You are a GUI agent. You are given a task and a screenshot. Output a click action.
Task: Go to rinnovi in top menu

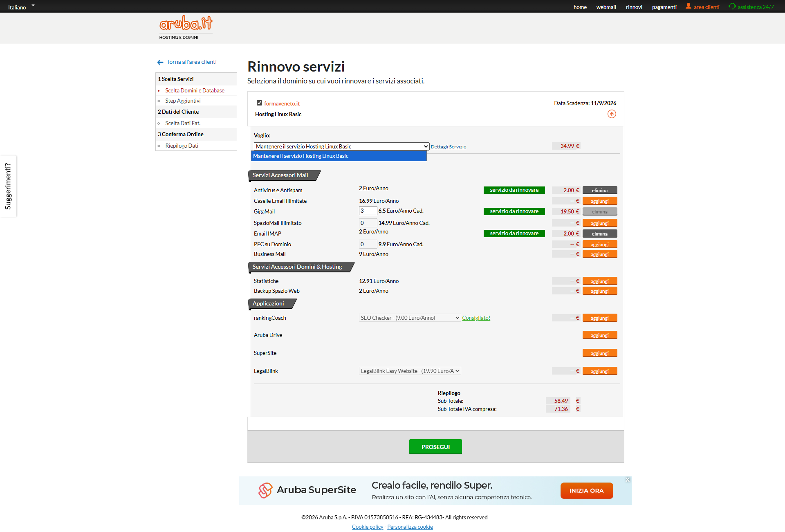[x=634, y=7]
